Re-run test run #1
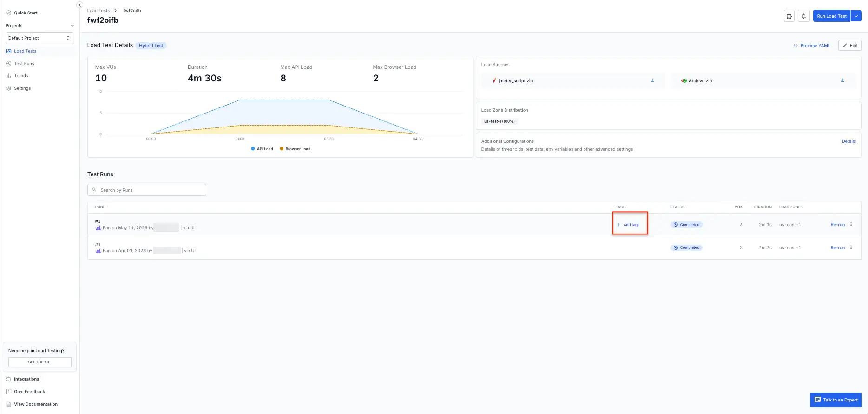The height and width of the screenshot is (414, 868). click(837, 248)
